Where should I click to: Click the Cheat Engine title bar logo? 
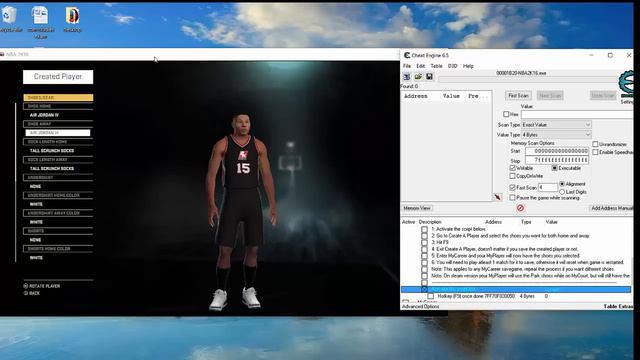(407, 55)
